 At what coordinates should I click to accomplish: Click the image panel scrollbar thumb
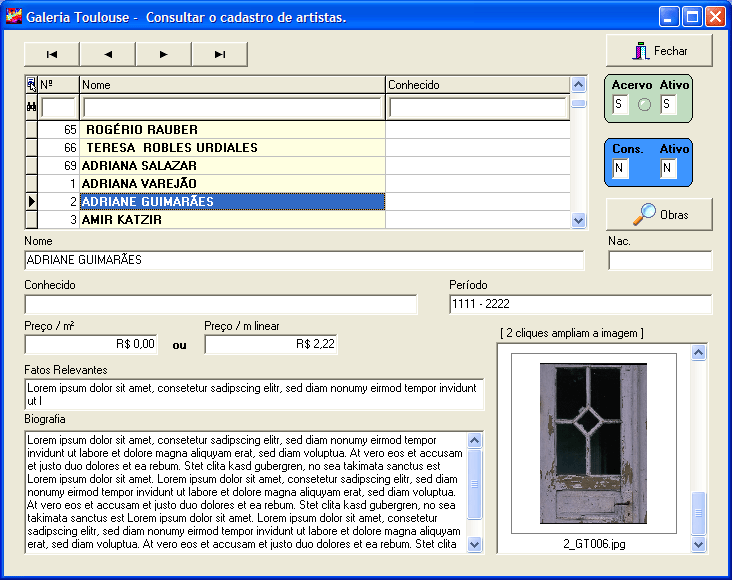click(698, 513)
